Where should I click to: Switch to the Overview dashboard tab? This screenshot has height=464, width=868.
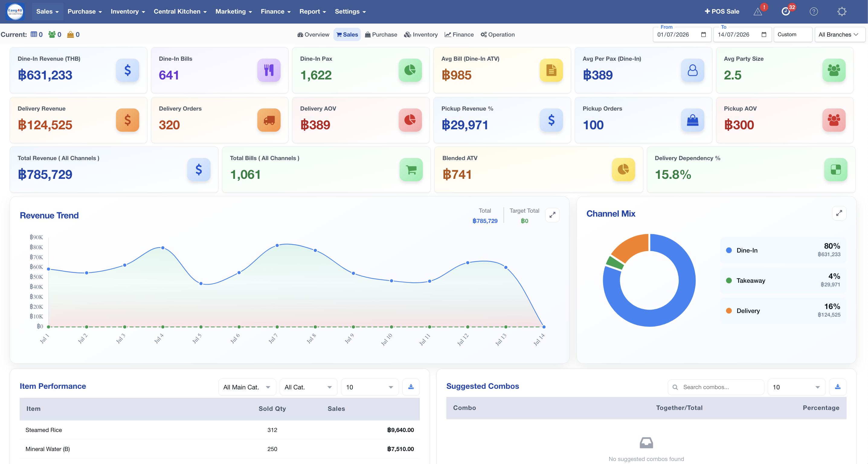[x=313, y=34]
